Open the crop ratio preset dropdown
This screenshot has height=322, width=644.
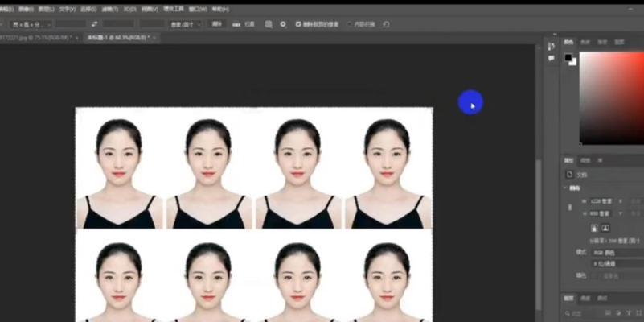[x=31, y=24]
